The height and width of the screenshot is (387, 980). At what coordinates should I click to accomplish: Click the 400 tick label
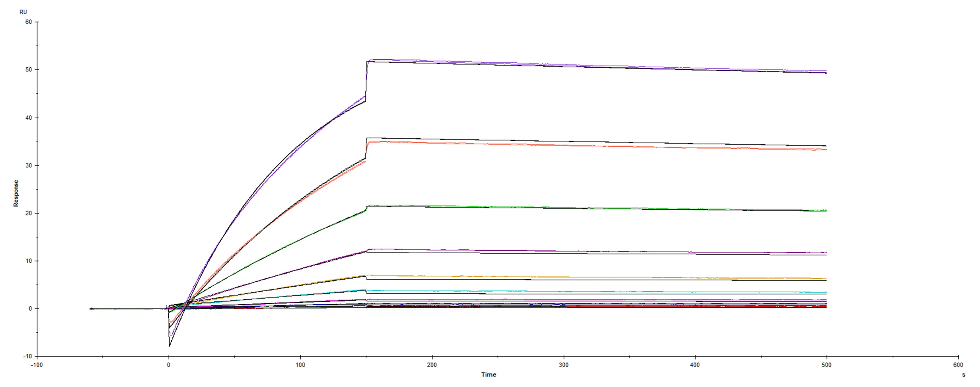[695, 365]
